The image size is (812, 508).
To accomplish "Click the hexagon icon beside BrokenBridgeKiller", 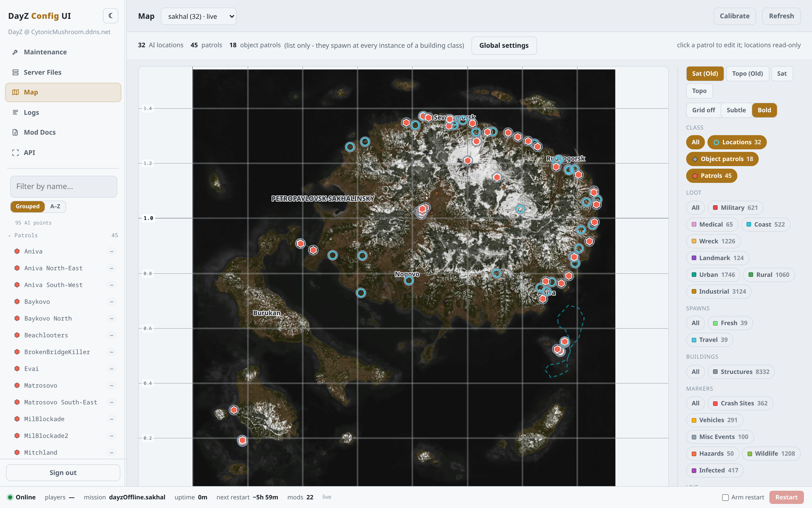I will pyautogui.click(x=17, y=352).
